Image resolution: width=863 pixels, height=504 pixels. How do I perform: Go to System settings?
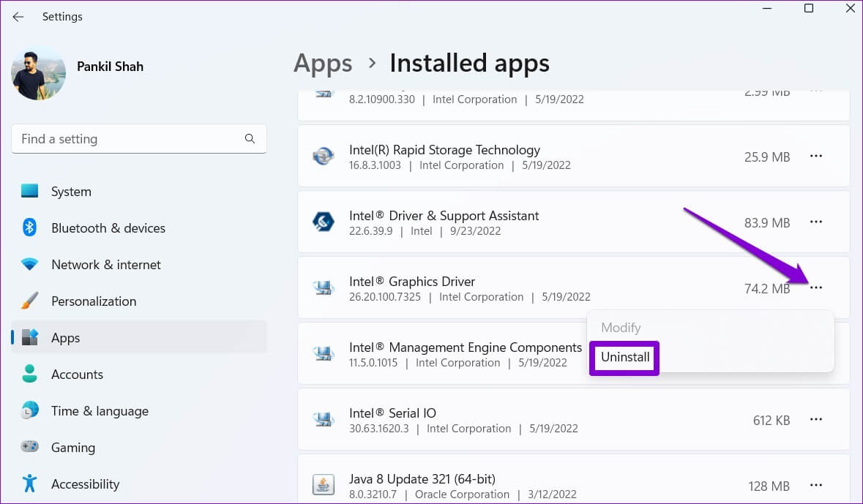click(71, 192)
